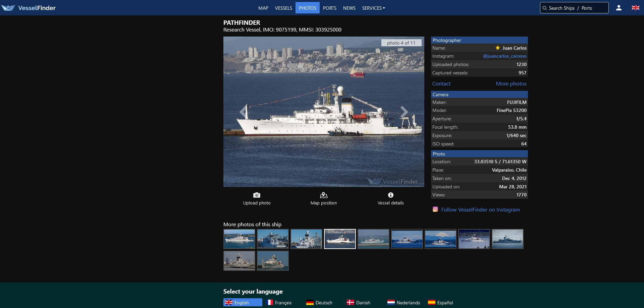Click location 33.03510 S / 71.61350 W
The image size is (644, 308).
tap(500, 162)
